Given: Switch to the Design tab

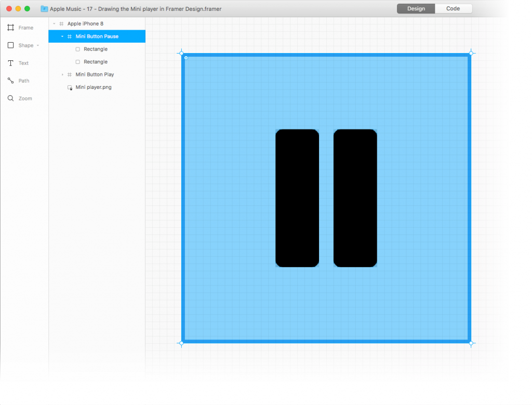Looking at the screenshot, I should click(416, 8).
